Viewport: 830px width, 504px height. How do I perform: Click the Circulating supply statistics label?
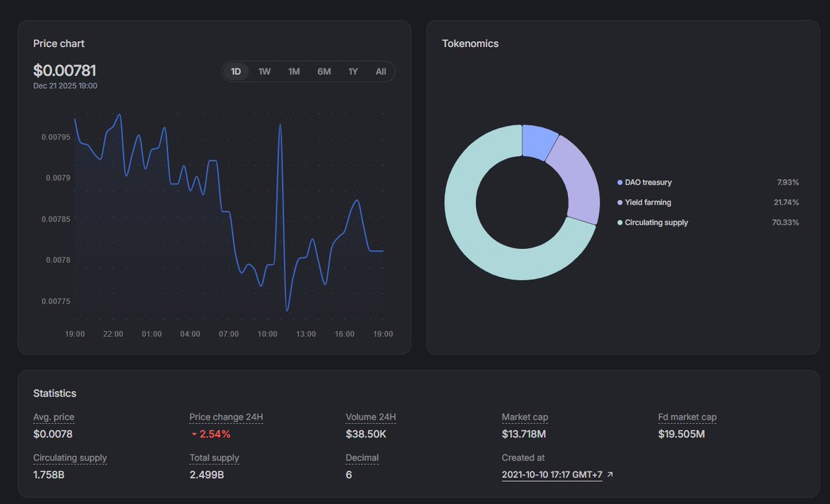(x=70, y=458)
